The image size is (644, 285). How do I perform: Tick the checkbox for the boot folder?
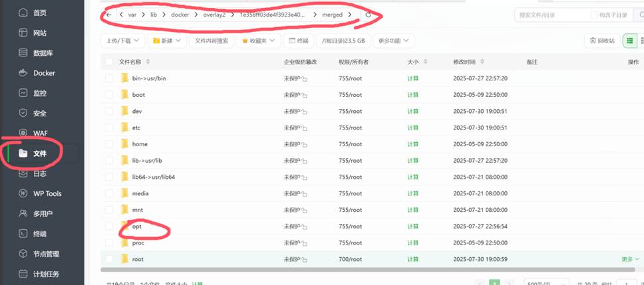[109, 95]
